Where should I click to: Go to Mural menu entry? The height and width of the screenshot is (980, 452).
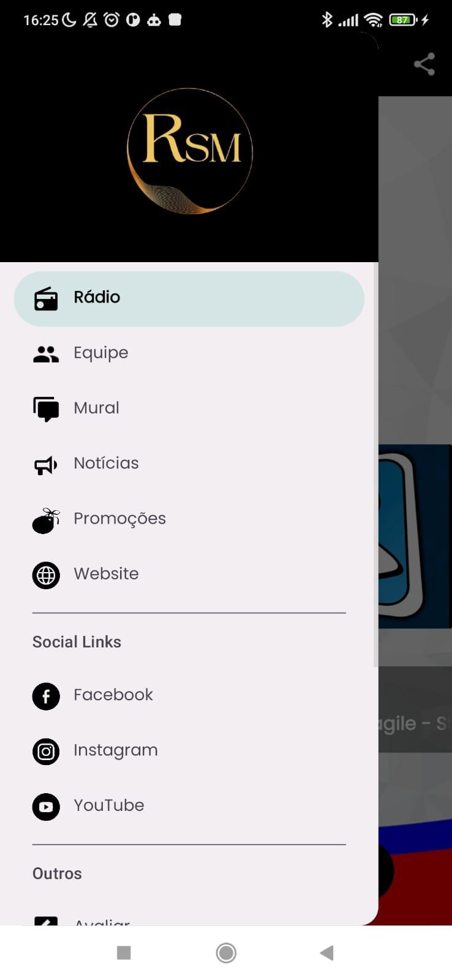pyautogui.click(x=189, y=409)
